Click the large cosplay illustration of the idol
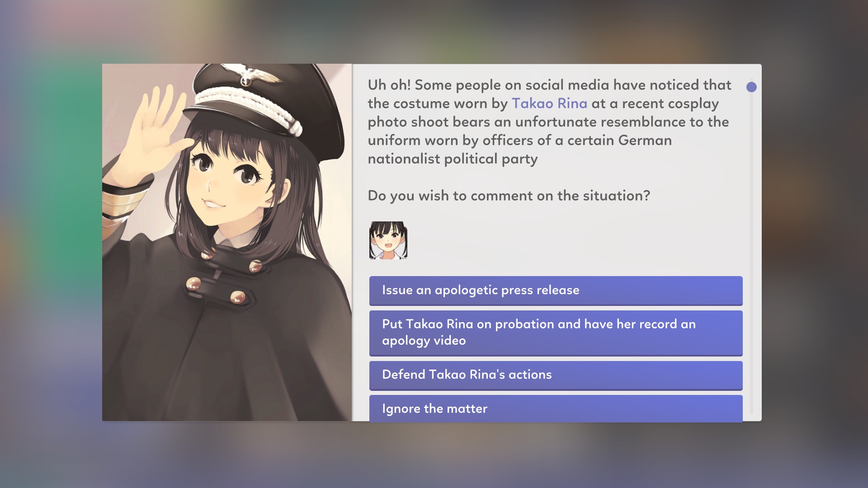Image resolution: width=868 pixels, height=488 pixels. (227, 242)
